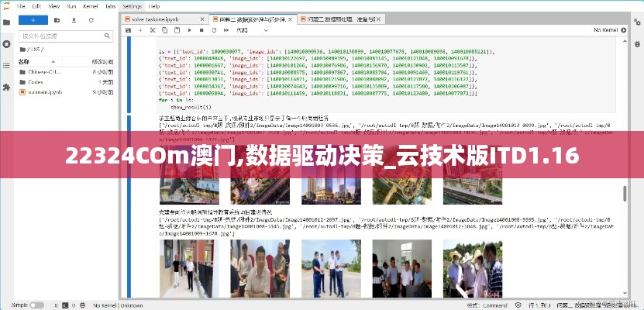This screenshot has height=310, width=644.
Task: Click the file name filter search box
Action: tap(66, 36)
